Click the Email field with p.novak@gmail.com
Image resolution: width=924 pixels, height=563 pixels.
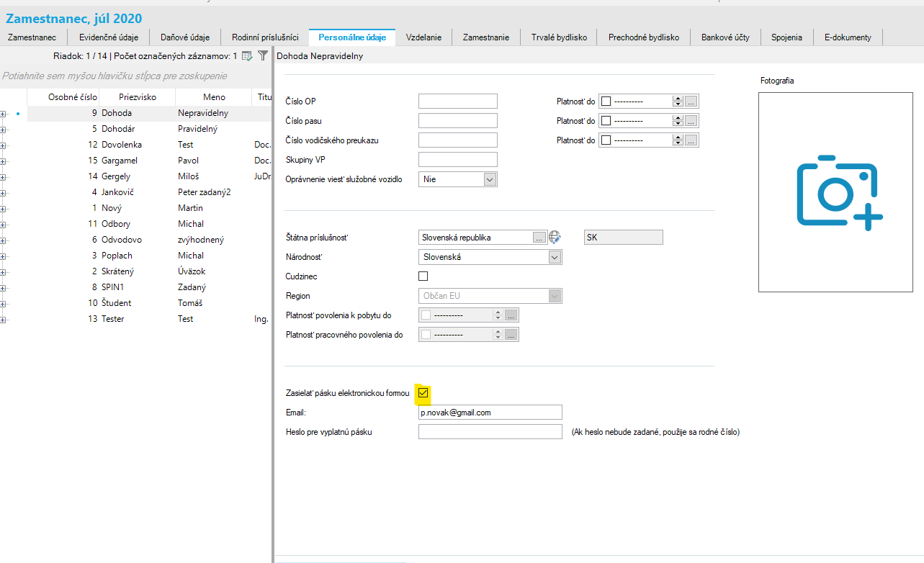490,413
